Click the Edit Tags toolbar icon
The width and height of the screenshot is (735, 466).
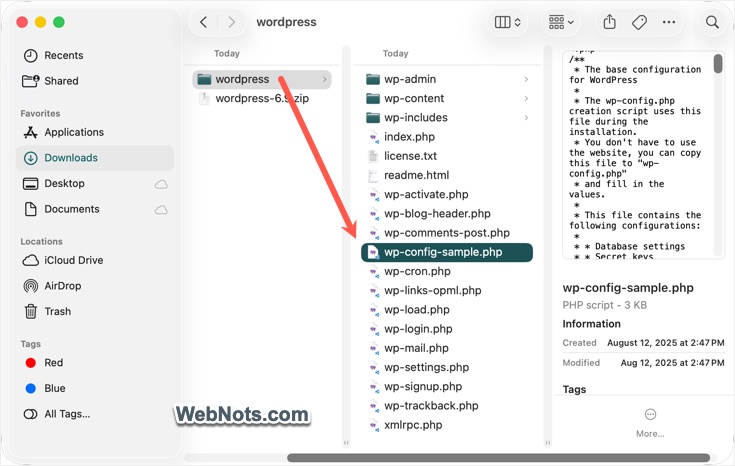[x=639, y=22]
